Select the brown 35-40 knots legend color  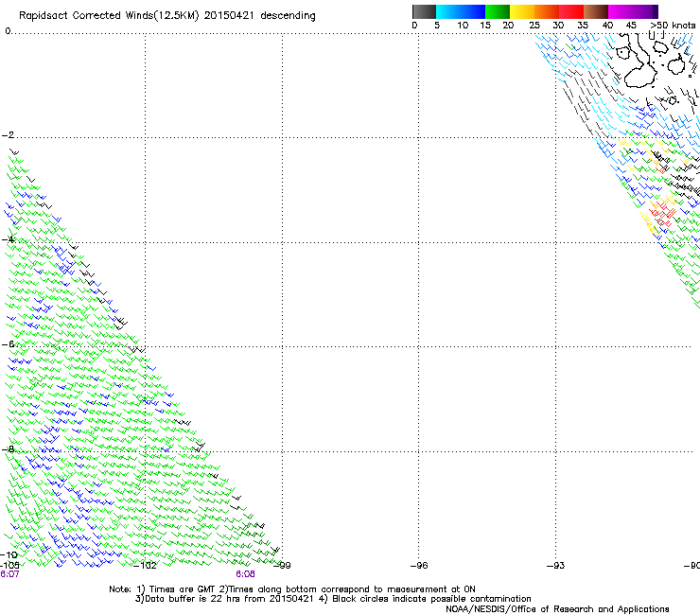(596, 11)
